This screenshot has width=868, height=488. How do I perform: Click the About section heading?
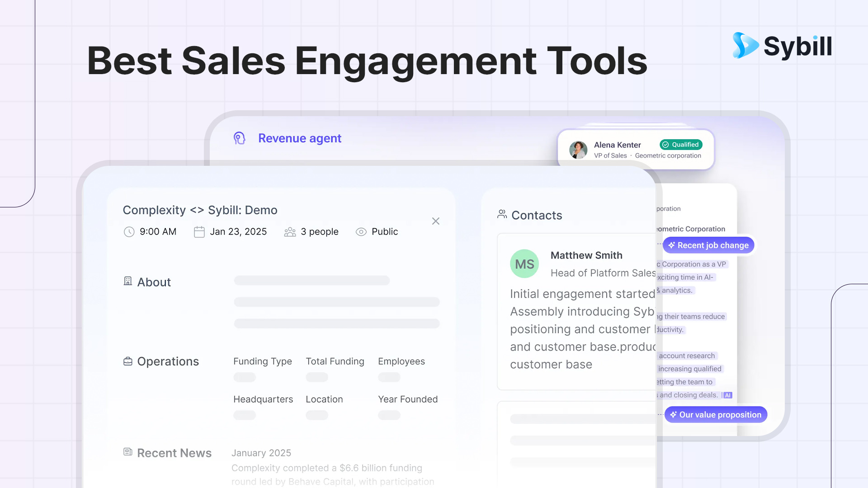coord(154,282)
